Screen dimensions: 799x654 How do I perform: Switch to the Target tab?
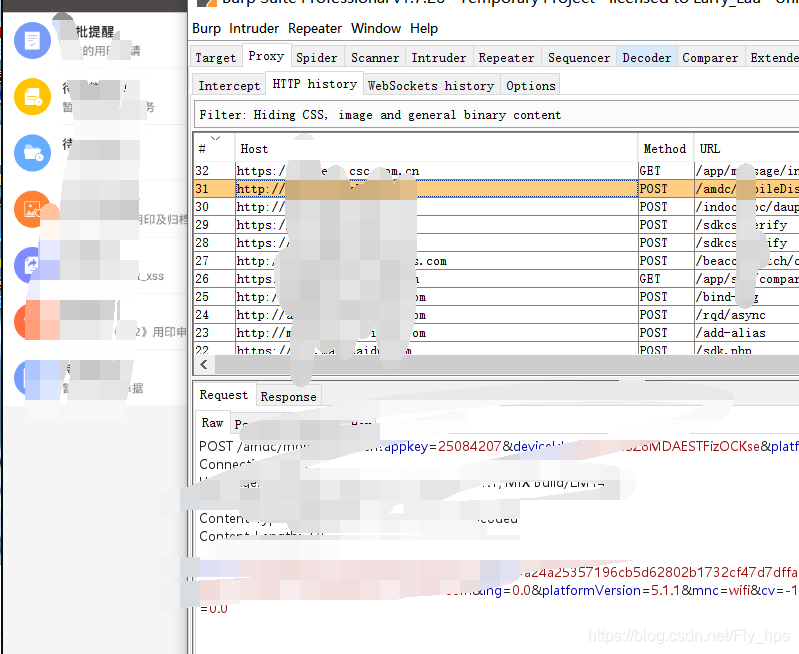click(x=216, y=58)
